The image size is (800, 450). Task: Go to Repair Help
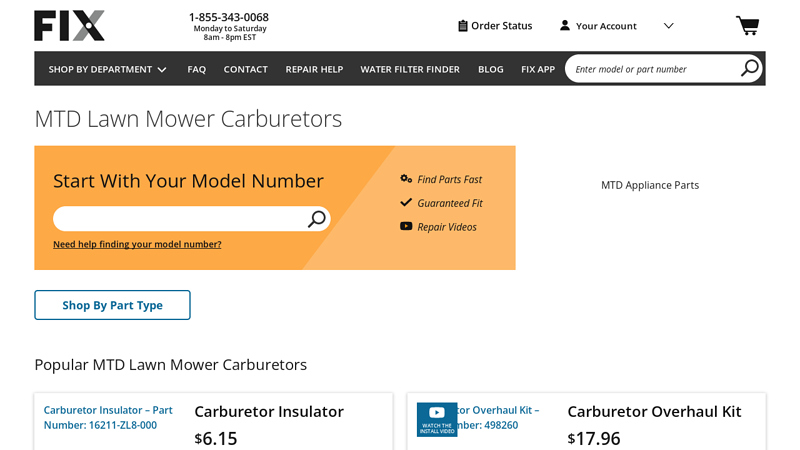point(314,69)
